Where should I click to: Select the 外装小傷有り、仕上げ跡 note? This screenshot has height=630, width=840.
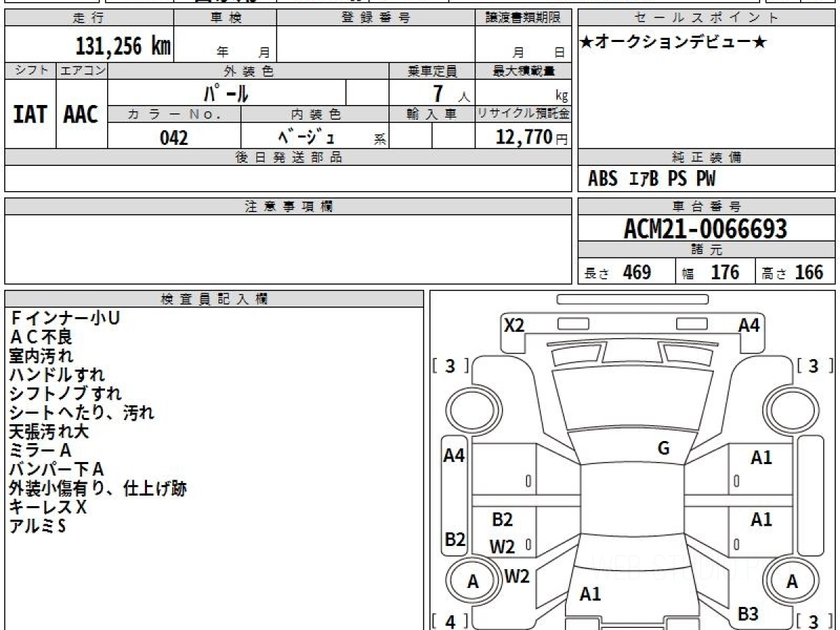98,489
